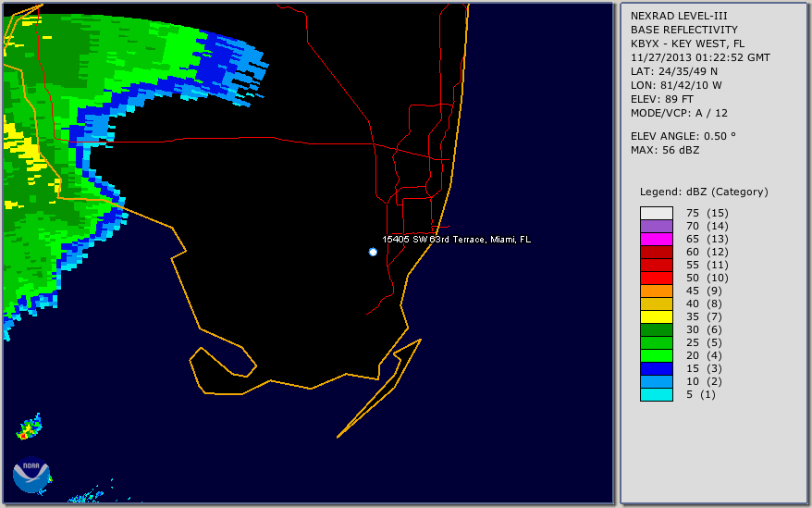
Task: Click the MAX: 56 dBZ text
Action: pos(665,150)
